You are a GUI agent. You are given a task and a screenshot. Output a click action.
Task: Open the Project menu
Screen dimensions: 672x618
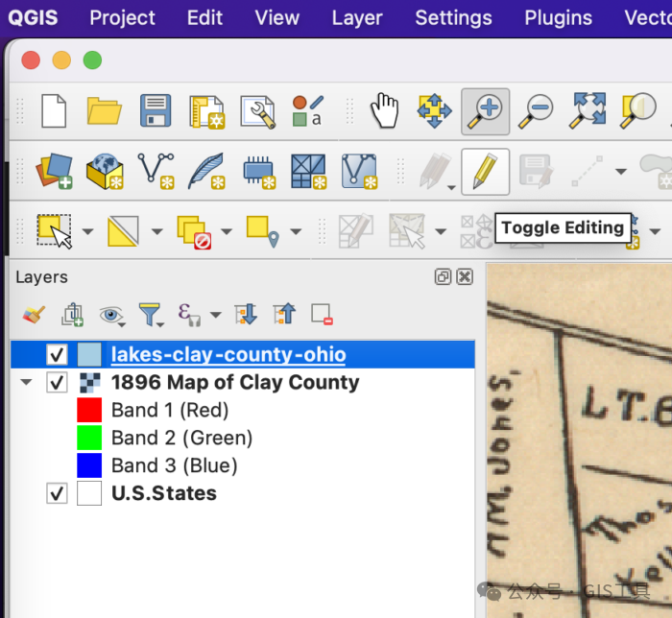pyautogui.click(x=122, y=18)
